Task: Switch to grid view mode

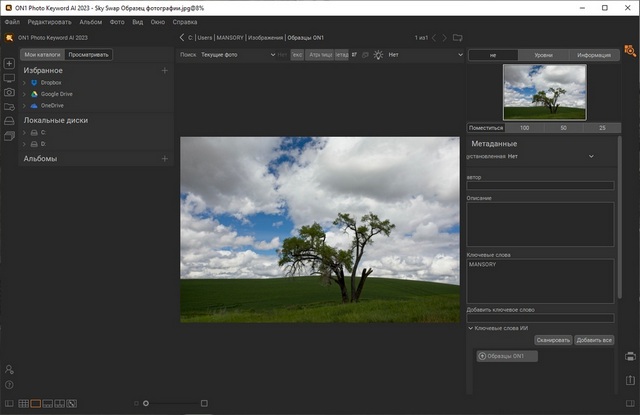Action: (23, 403)
